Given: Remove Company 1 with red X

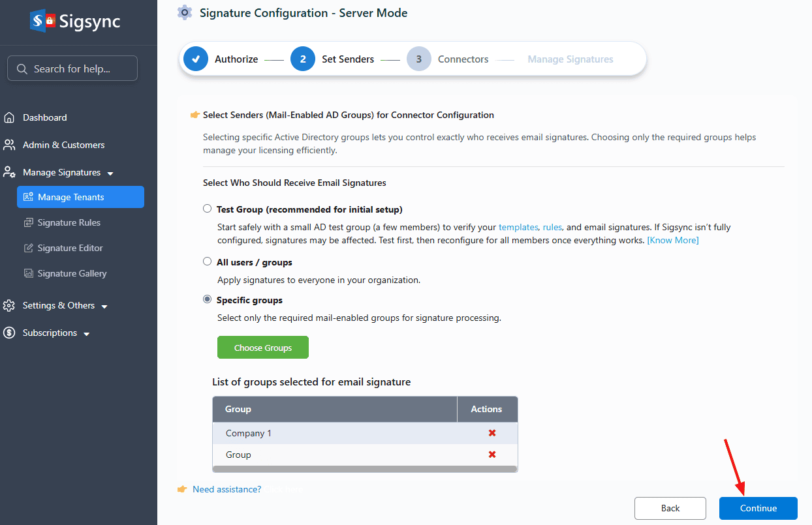Looking at the screenshot, I should [x=492, y=433].
